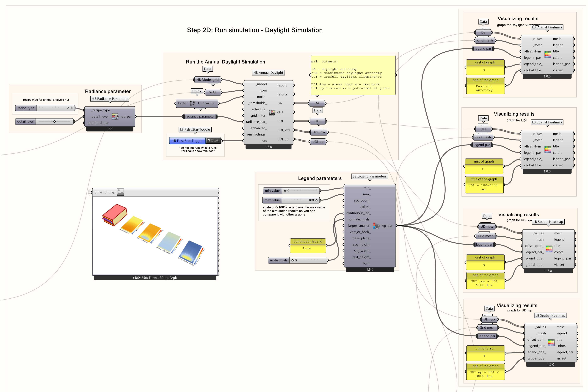Click the detail level slider handle
Image resolution: width=588 pixels, height=392 pixels.
pos(54,121)
